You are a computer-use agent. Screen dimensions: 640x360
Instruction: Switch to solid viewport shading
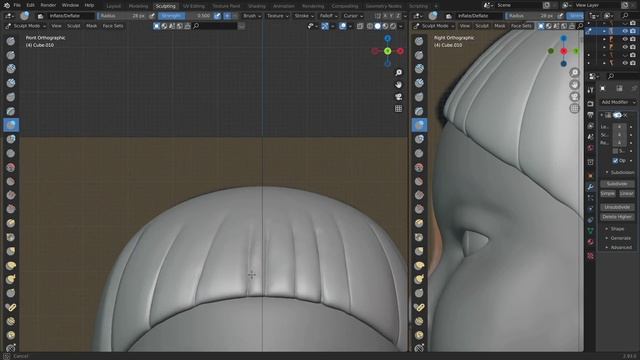[x=378, y=26]
